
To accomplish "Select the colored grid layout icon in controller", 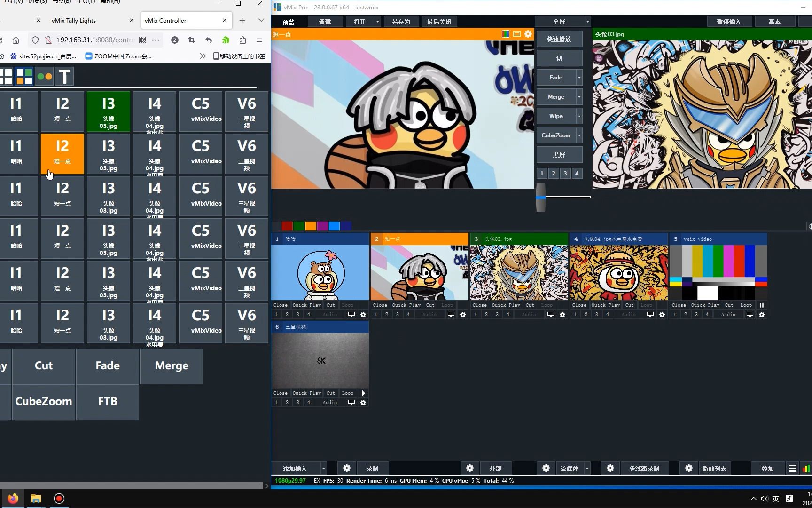I will pos(24,76).
